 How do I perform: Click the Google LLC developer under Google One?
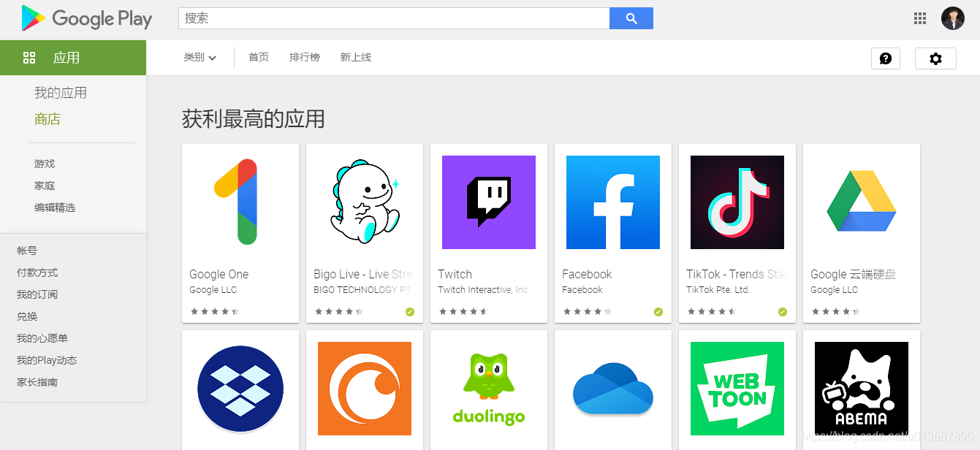[x=213, y=290]
